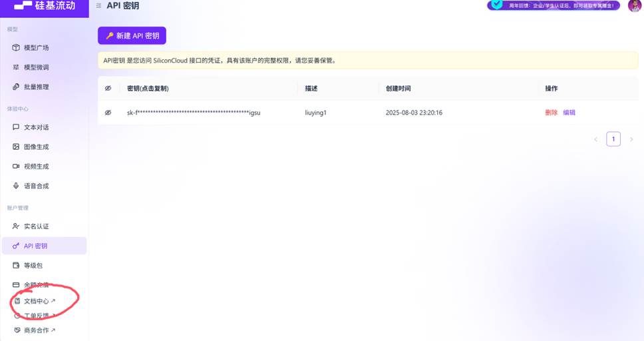Click 删除 link for liuying1 key
644x341 pixels.
551,113
